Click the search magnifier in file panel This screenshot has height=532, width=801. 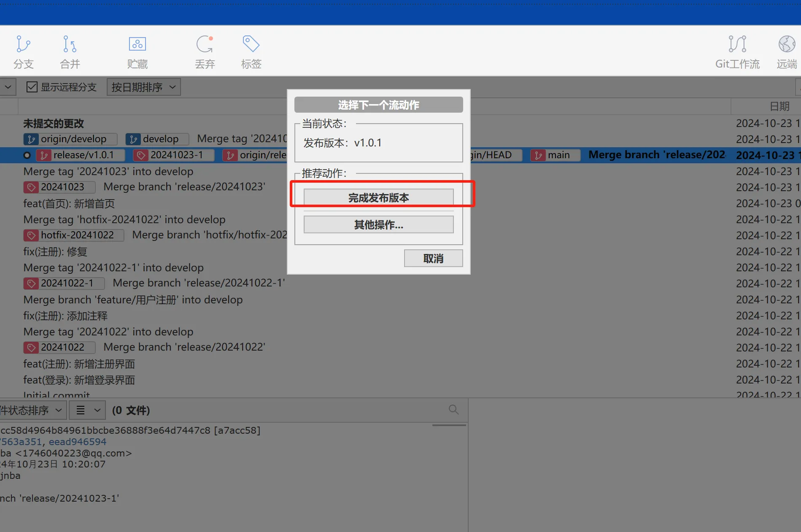click(x=453, y=410)
